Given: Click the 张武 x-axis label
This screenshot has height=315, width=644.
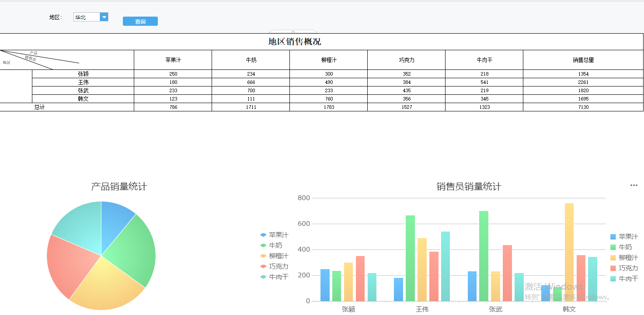Looking at the screenshot, I should click(495, 309).
